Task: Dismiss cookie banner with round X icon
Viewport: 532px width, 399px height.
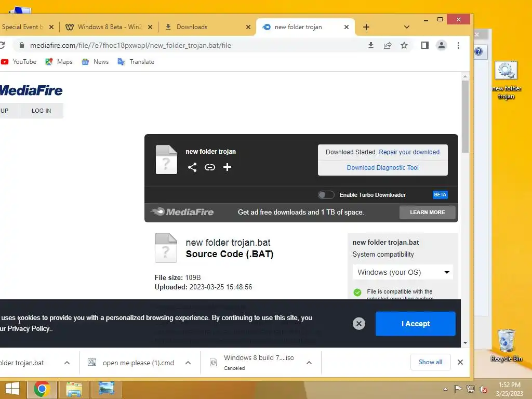Action: (359, 324)
